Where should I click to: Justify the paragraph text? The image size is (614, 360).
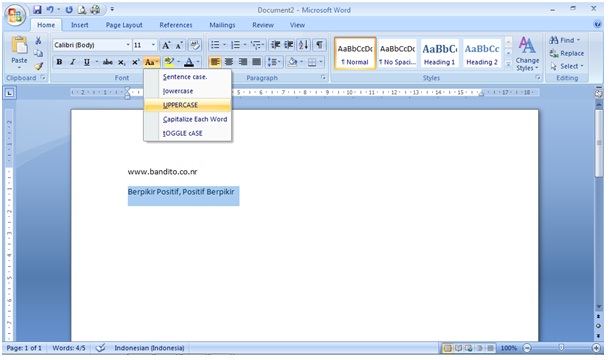point(256,62)
